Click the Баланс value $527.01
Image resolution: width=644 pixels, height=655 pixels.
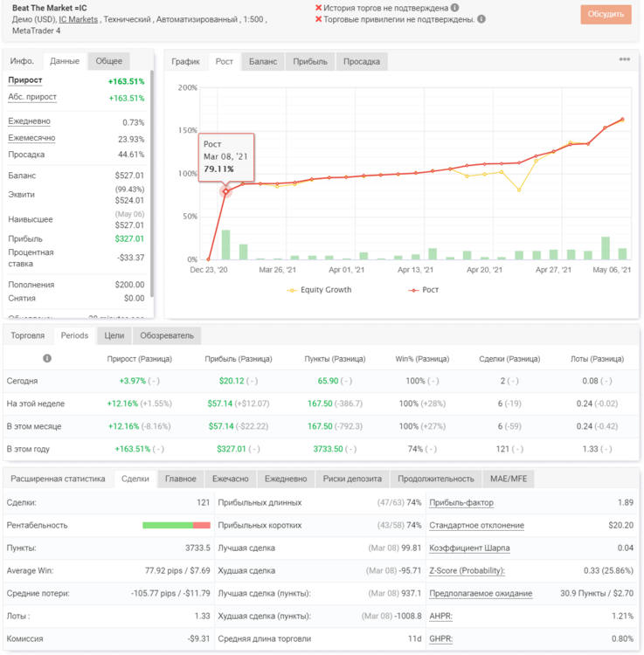129,176
